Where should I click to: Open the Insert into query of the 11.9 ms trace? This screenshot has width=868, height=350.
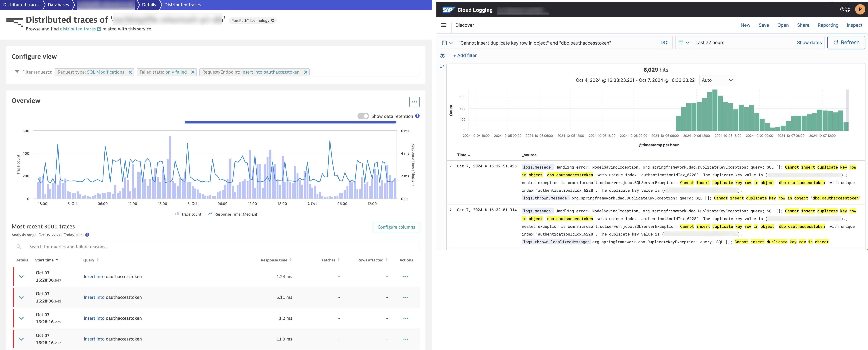(x=112, y=339)
